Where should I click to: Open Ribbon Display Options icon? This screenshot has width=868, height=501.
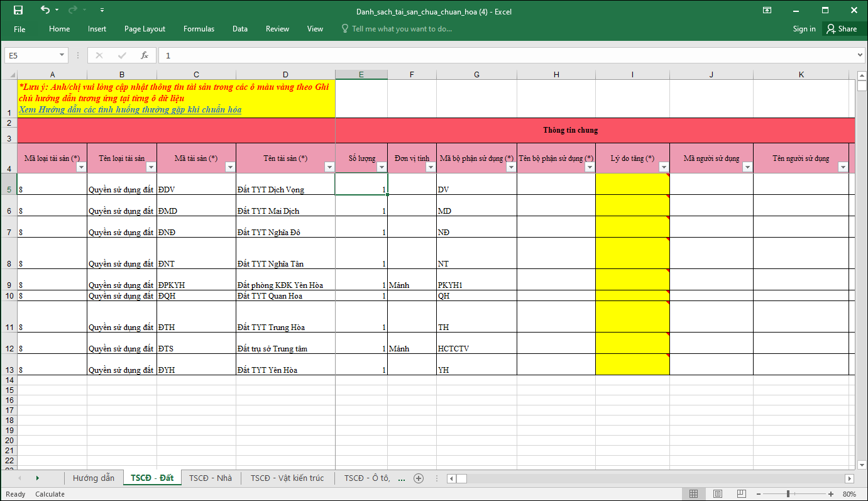(x=767, y=10)
